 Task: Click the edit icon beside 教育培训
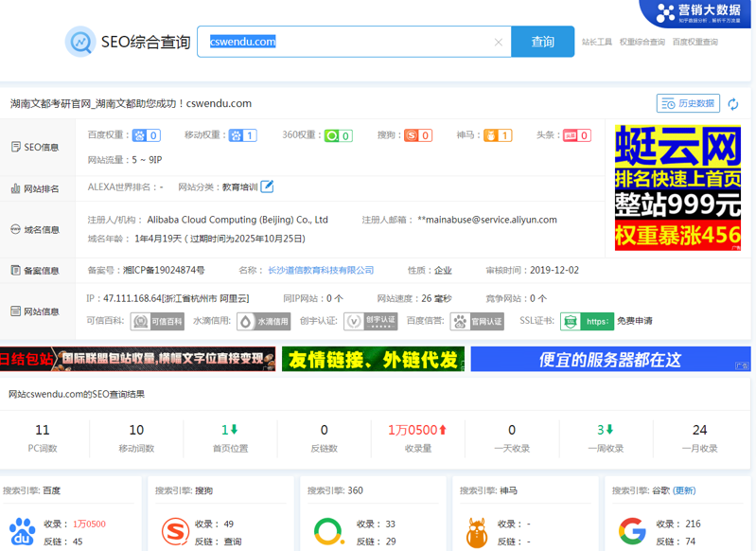268,187
